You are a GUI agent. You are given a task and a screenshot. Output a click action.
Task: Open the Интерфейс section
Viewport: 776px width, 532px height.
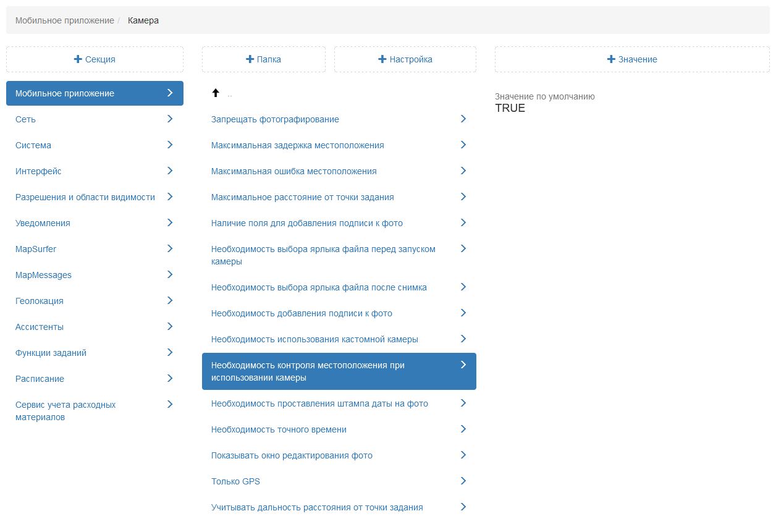pos(95,171)
